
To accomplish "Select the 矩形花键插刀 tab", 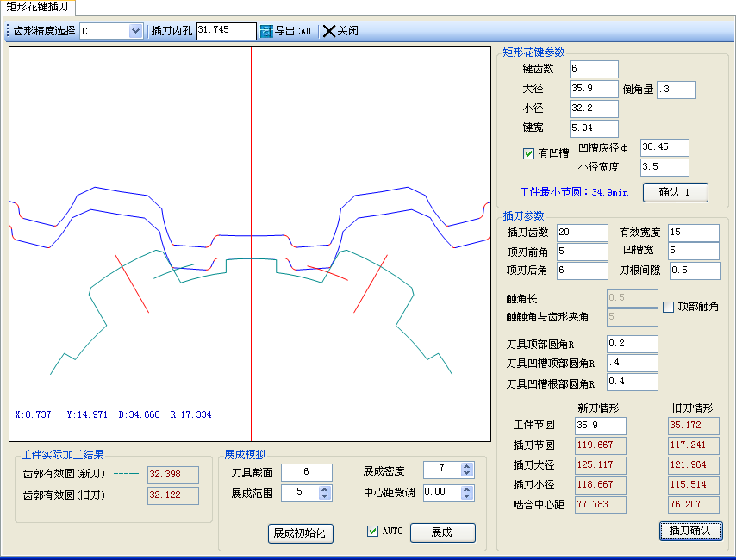I will click(x=38, y=7).
